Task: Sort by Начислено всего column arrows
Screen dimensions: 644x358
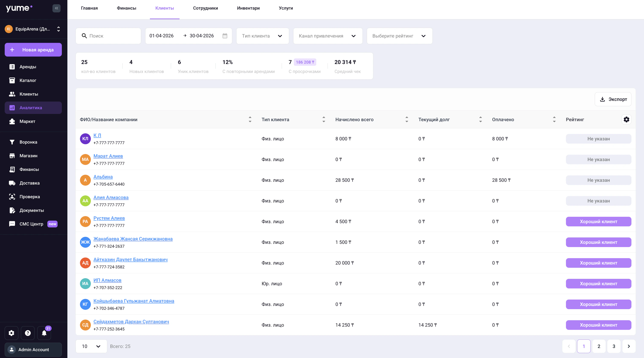Action: 407,120
